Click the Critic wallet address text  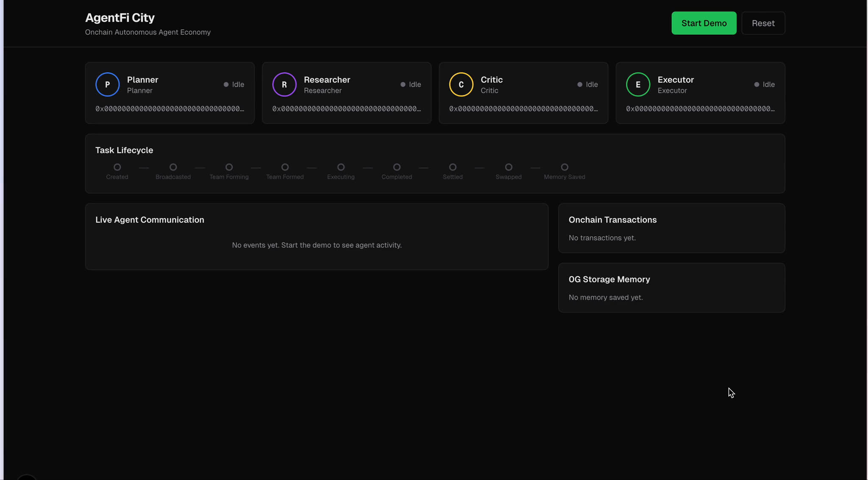pyautogui.click(x=523, y=109)
